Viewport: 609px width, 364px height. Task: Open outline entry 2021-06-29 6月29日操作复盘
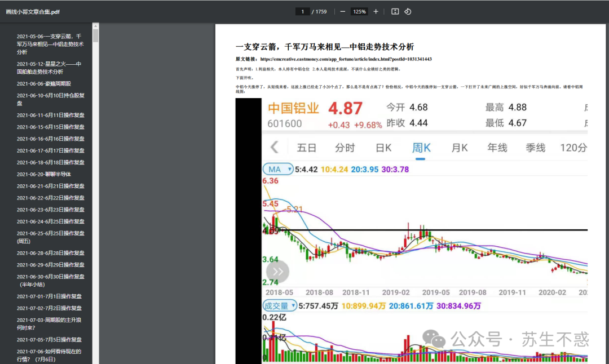pyautogui.click(x=51, y=265)
